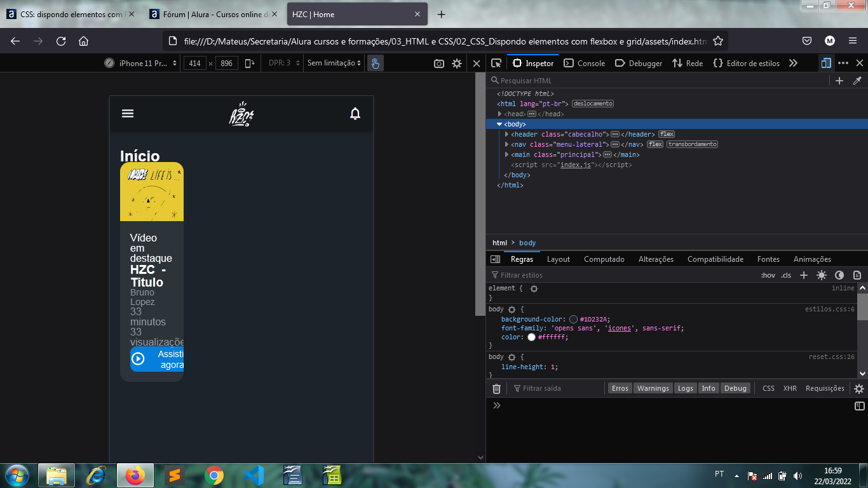
Task: Switch to Rede network tab
Action: tap(688, 63)
